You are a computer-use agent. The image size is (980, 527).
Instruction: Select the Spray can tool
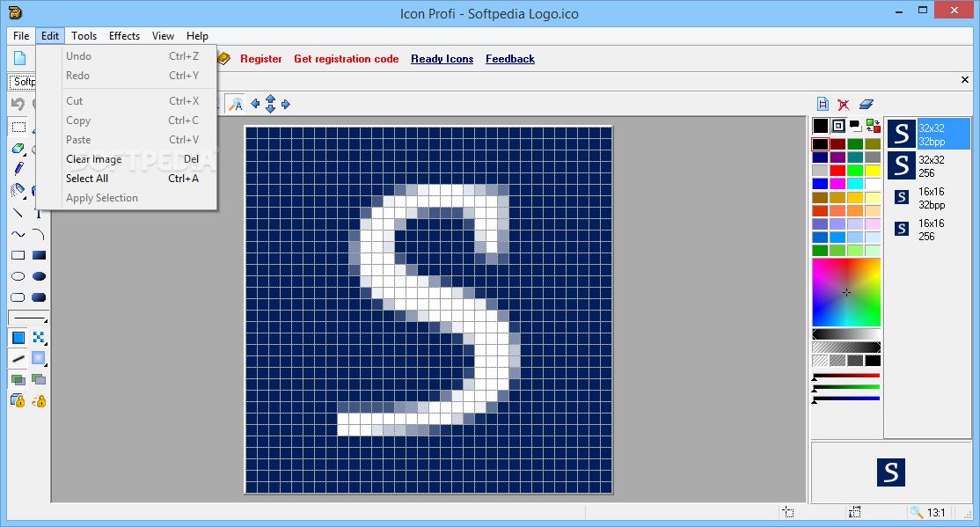[x=18, y=190]
